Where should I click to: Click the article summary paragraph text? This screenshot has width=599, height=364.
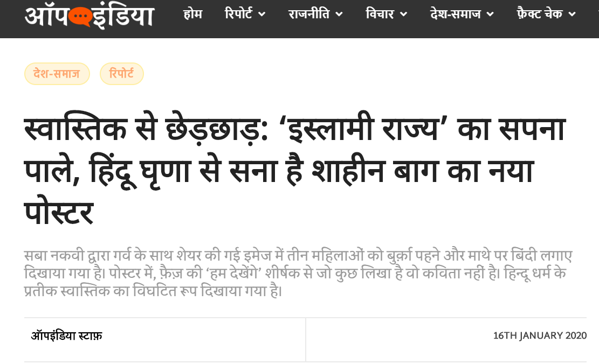298,273
